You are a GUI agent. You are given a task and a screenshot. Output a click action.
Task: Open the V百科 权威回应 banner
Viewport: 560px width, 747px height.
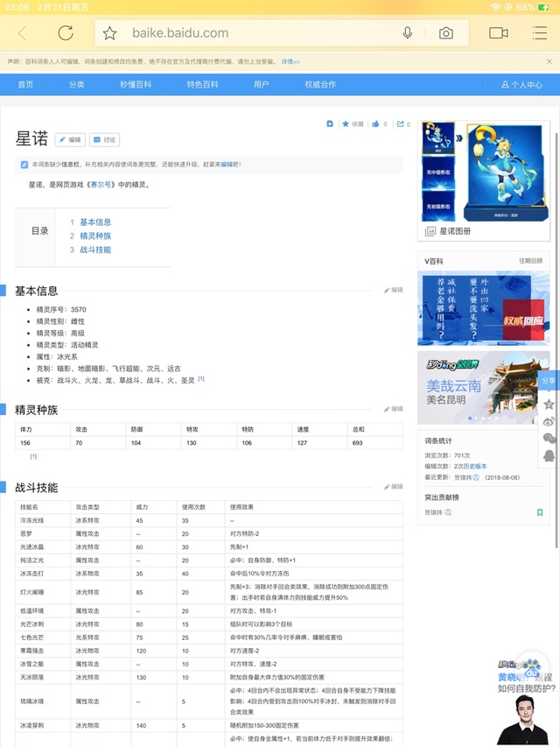point(483,308)
